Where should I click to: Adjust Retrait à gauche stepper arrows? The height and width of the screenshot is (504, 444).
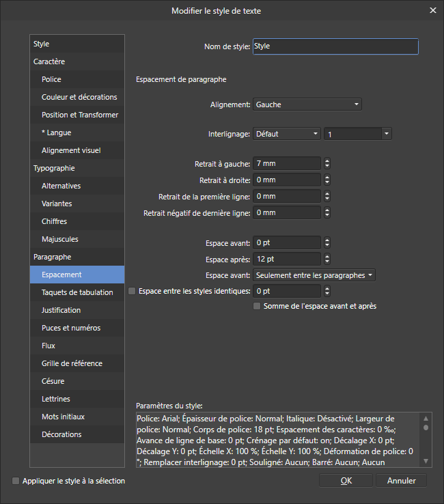(327, 163)
